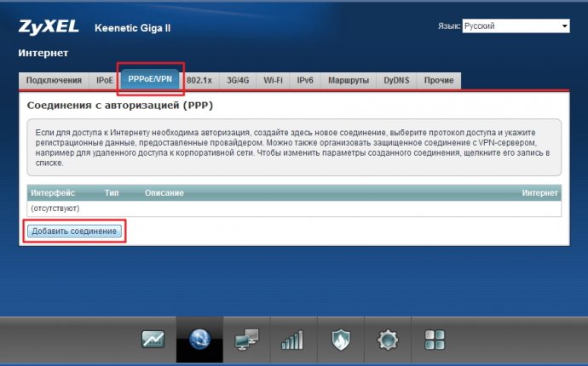Open the language dropdown Русский

[x=516, y=26]
